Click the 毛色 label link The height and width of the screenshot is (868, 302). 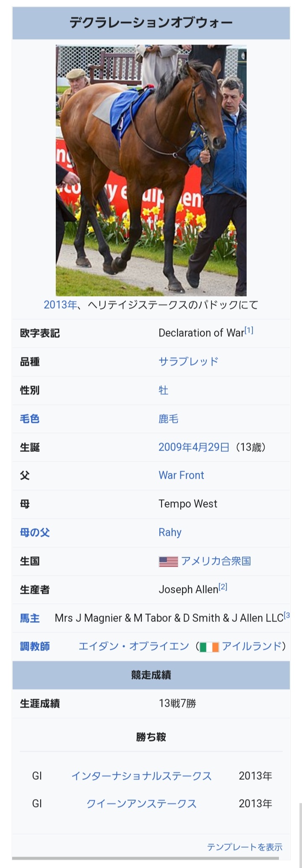[x=30, y=419]
